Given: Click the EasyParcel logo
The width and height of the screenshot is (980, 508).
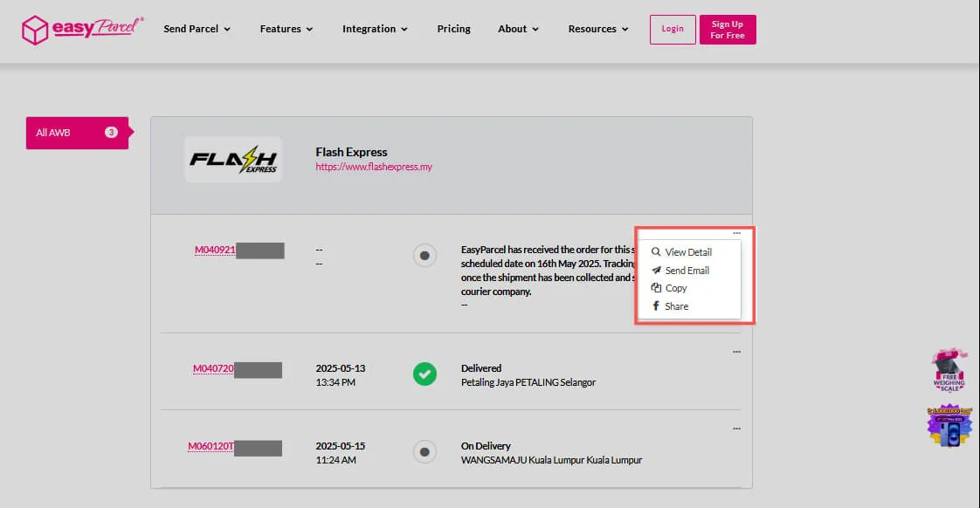Looking at the screenshot, I should click(83, 30).
